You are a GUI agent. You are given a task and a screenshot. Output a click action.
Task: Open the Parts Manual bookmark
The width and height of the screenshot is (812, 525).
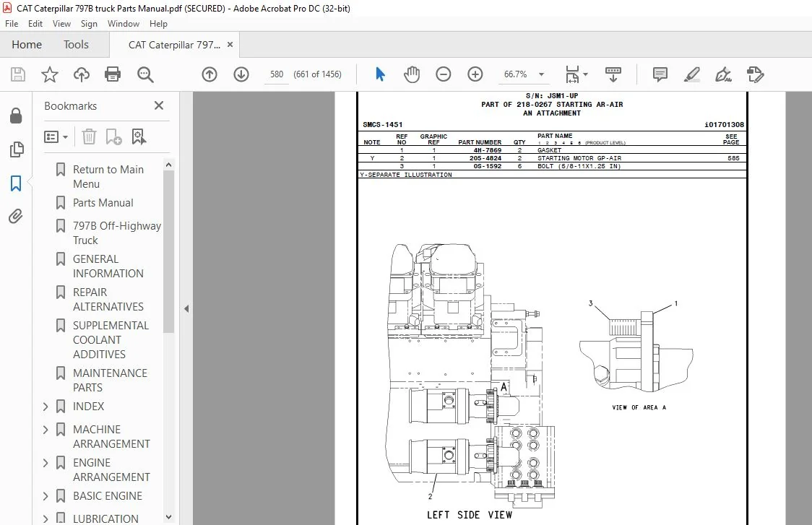pos(103,203)
